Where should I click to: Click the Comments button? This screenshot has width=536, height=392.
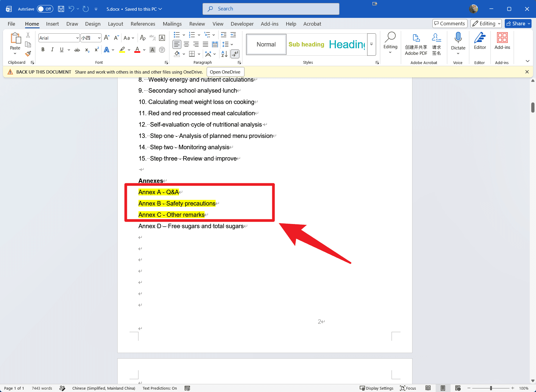tap(450, 24)
